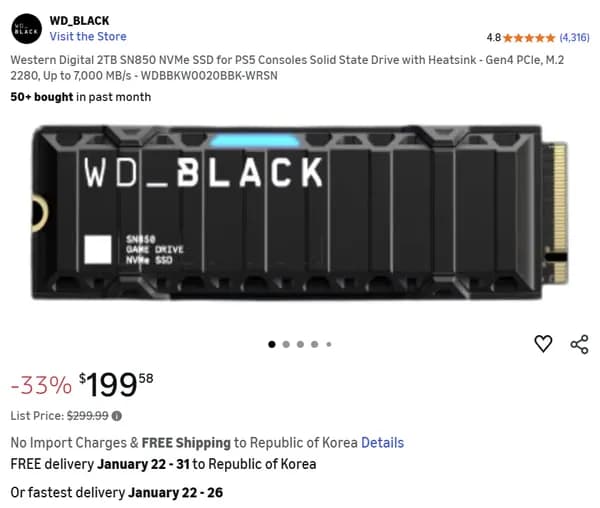Click the share icon
The width and height of the screenshot is (600, 508).
coord(579,344)
